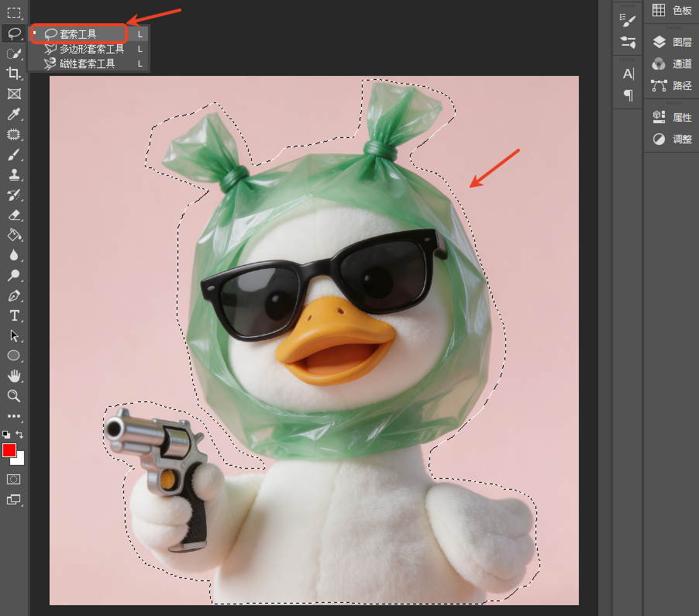This screenshot has width=699, height=616.
Task: Open the 通道 panel
Action: pos(672,64)
